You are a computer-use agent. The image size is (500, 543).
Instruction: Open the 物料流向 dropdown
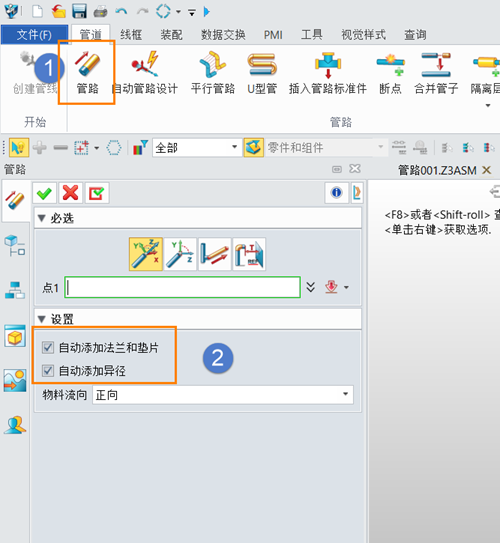[x=223, y=395]
